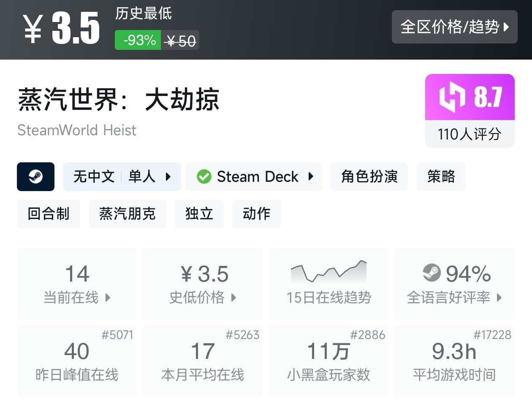Open the Steam platform icon badge
The image size is (532, 402).
pyautogui.click(x=35, y=177)
